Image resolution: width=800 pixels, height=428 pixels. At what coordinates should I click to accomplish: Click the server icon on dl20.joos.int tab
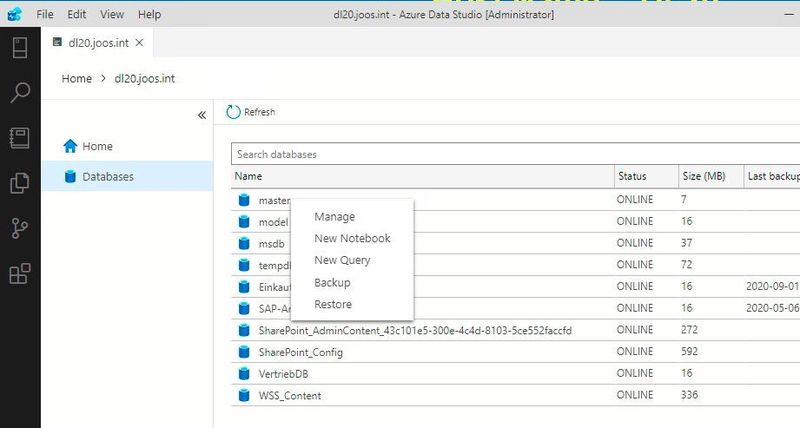point(58,42)
